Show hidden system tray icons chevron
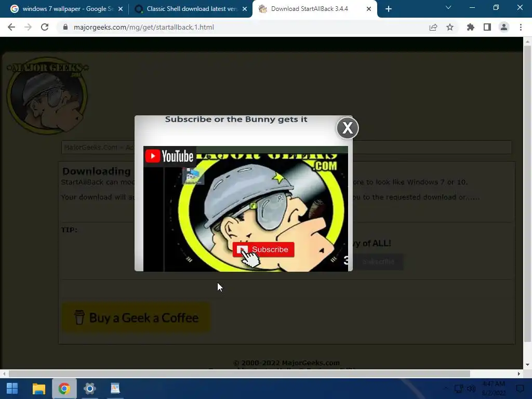 pos(446,389)
